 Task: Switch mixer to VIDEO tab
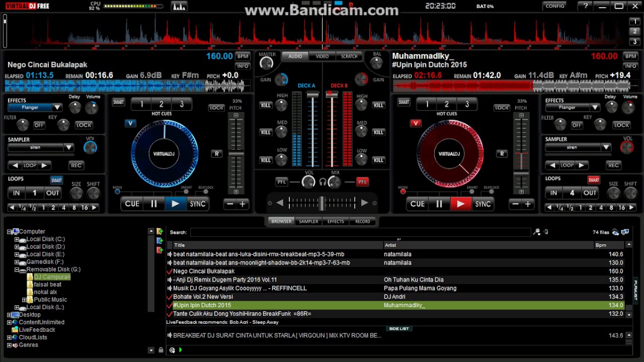point(322,56)
